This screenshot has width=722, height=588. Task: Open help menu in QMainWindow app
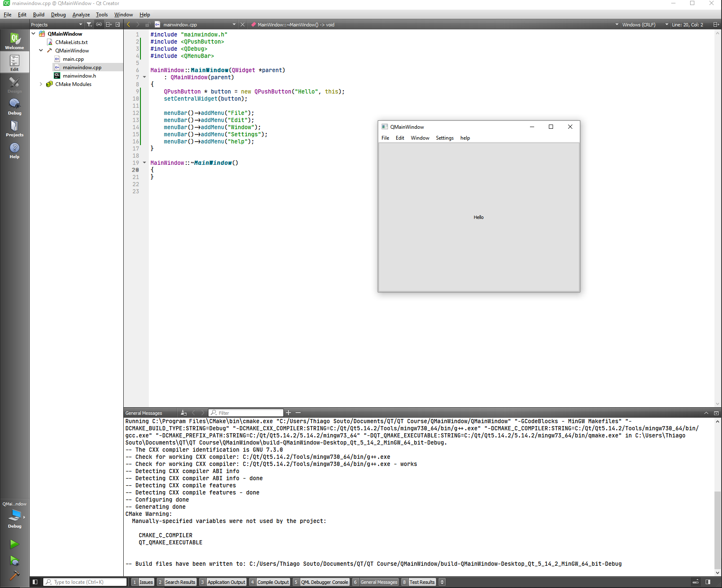click(x=465, y=138)
